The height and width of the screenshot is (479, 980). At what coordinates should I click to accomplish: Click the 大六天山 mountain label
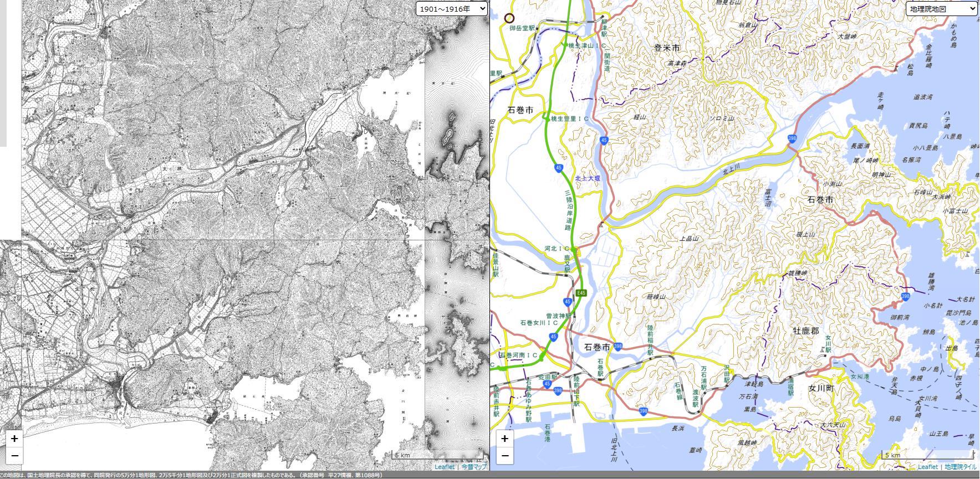(833, 425)
